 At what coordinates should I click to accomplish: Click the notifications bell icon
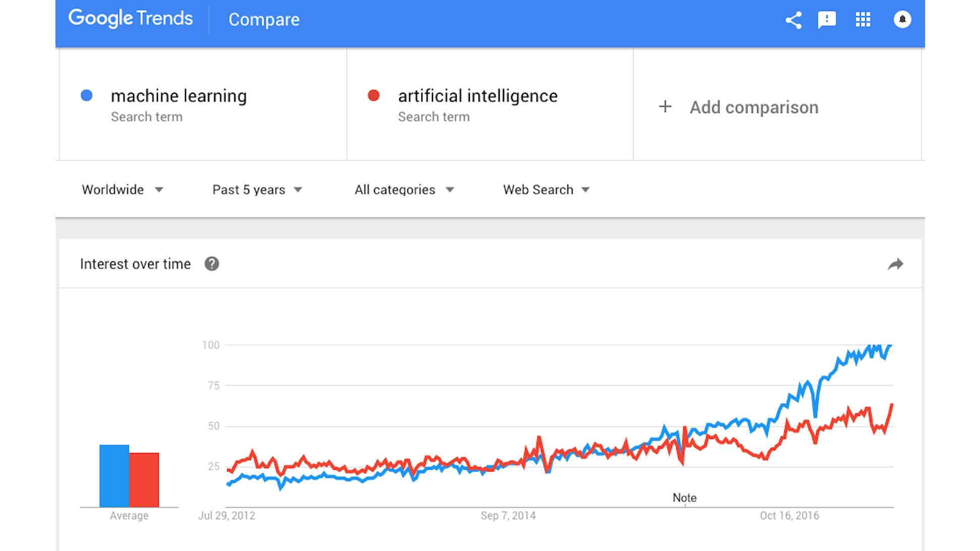point(902,20)
